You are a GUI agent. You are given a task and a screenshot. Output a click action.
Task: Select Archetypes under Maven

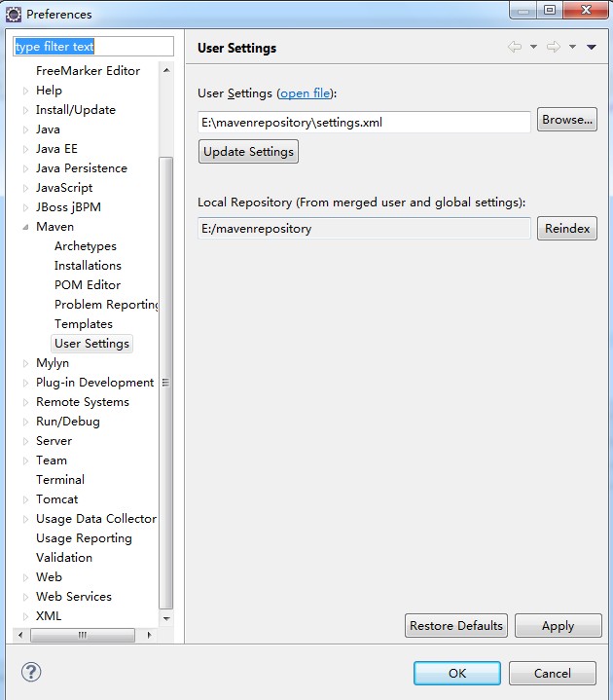click(x=86, y=246)
